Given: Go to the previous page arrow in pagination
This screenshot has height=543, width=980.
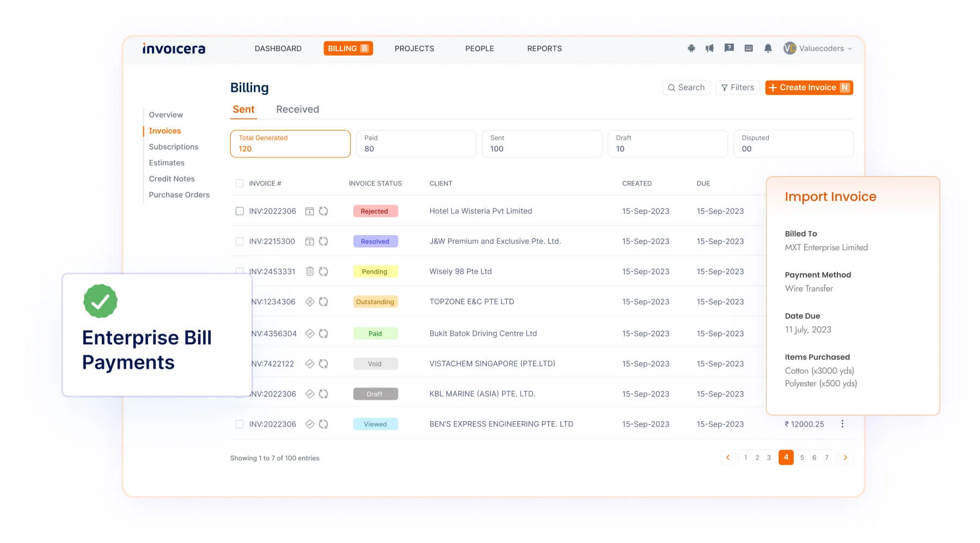Looking at the screenshot, I should (728, 458).
